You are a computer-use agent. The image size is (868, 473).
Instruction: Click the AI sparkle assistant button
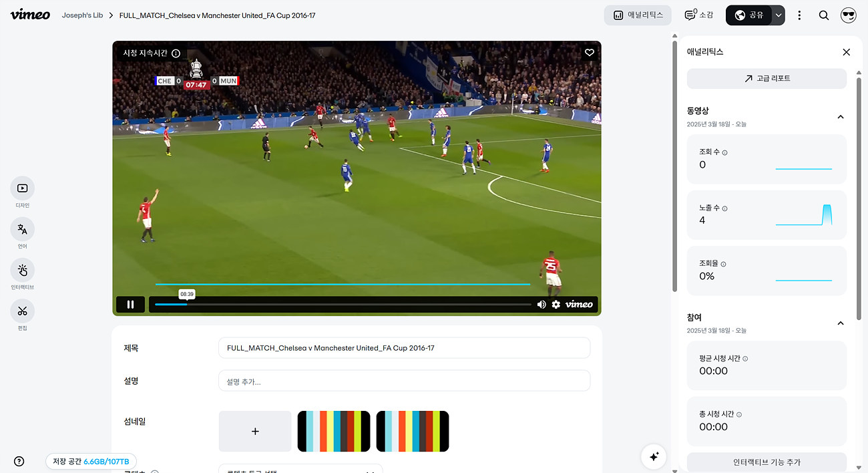tap(654, 456)
